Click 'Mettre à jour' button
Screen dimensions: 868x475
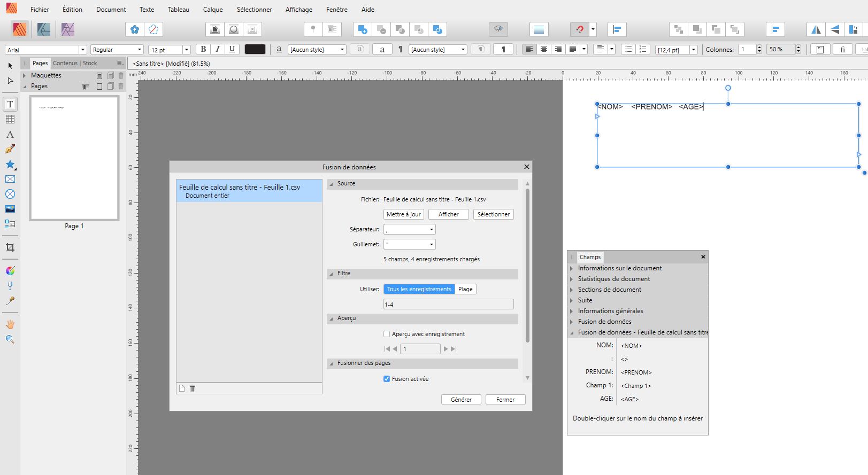pos(404,214)
